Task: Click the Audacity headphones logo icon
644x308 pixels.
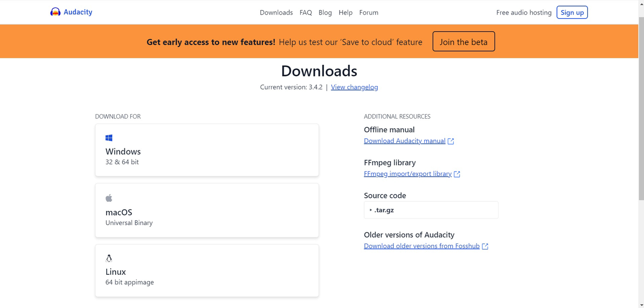Action: (x=55, y=12)
